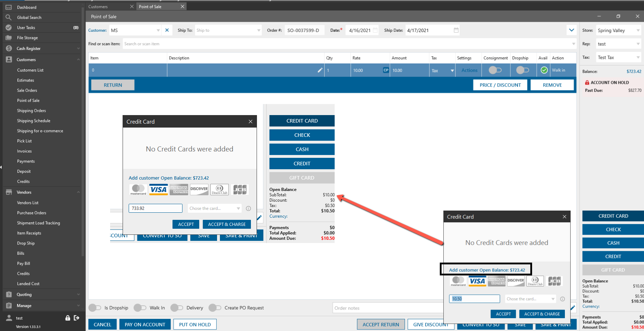Open Customers List in the sidebar
Screen dimensions: 644x331
point(30,70)
